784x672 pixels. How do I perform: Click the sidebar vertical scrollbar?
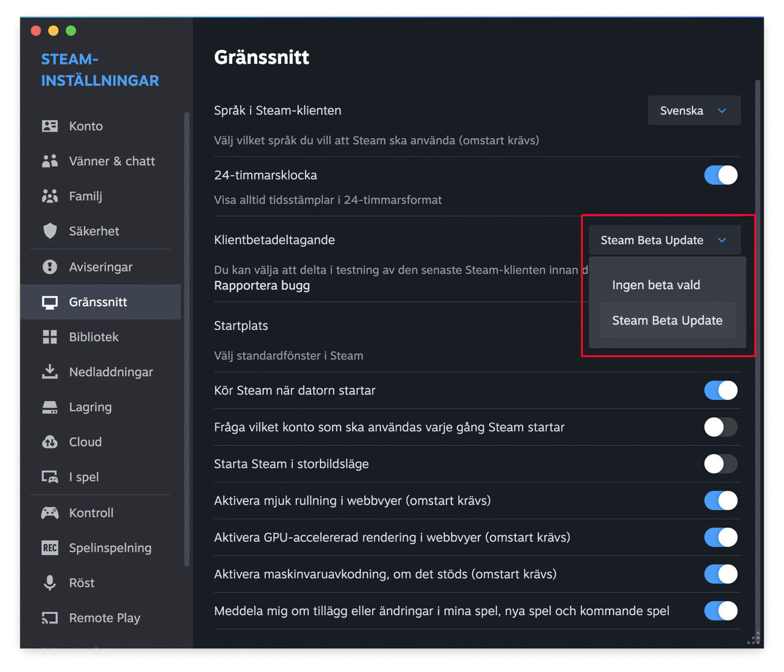186,337
